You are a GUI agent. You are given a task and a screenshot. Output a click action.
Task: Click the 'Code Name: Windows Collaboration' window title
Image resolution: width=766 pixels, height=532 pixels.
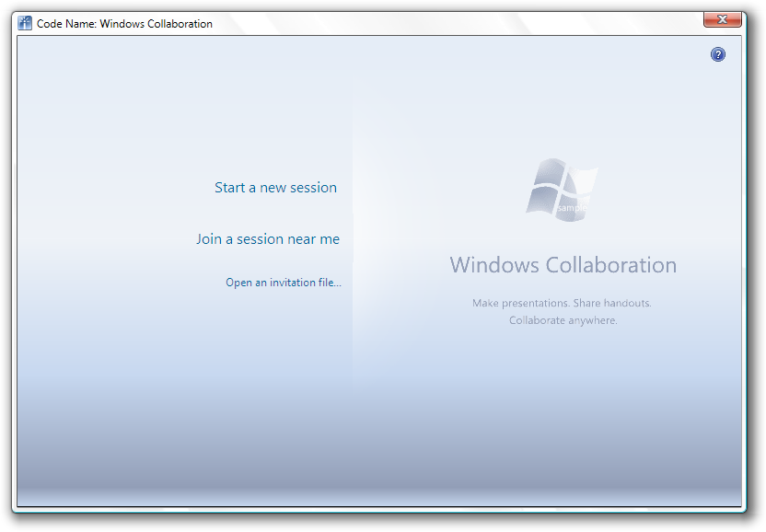click(124, 23)
